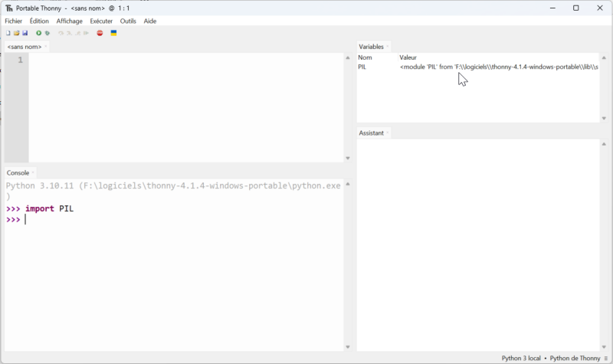Select the Assistant panel tab

coord(371,133)
